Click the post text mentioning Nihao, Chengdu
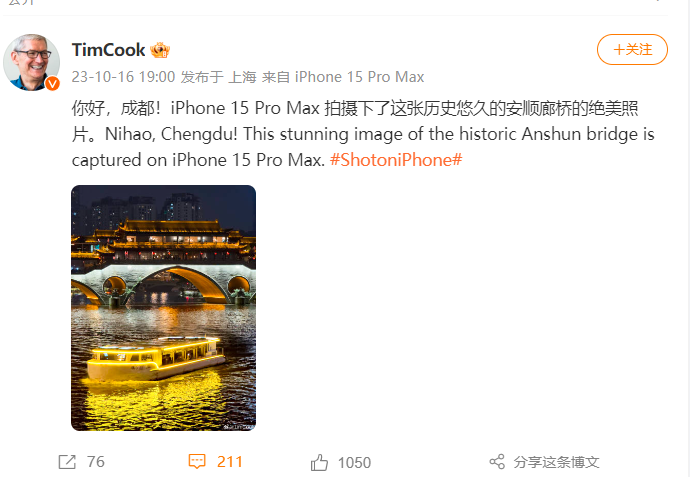The height and width of the screenshot is (477, 690). click(x=363, y=134)
